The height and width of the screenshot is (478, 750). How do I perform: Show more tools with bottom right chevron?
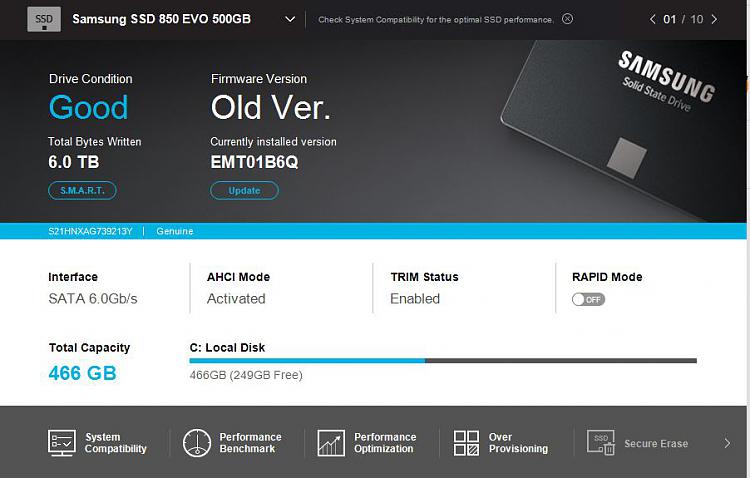pyautogui.click(x=727, y=443)
